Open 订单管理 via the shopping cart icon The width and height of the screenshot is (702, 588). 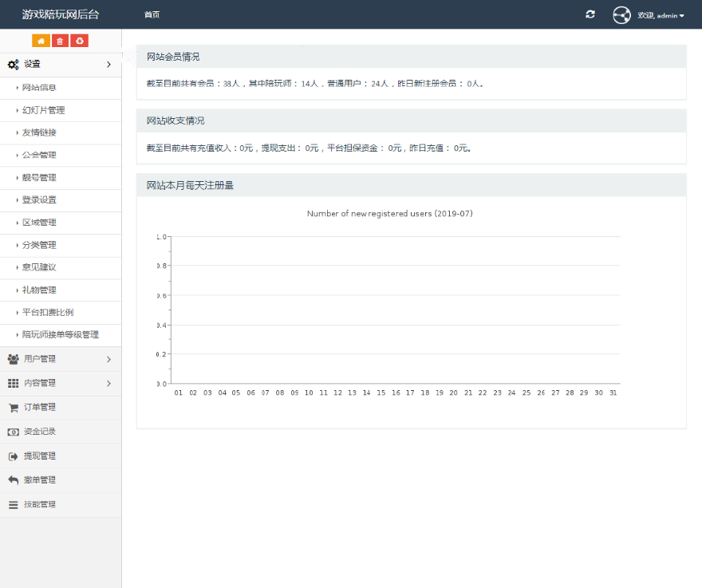[x=13, y=408]
